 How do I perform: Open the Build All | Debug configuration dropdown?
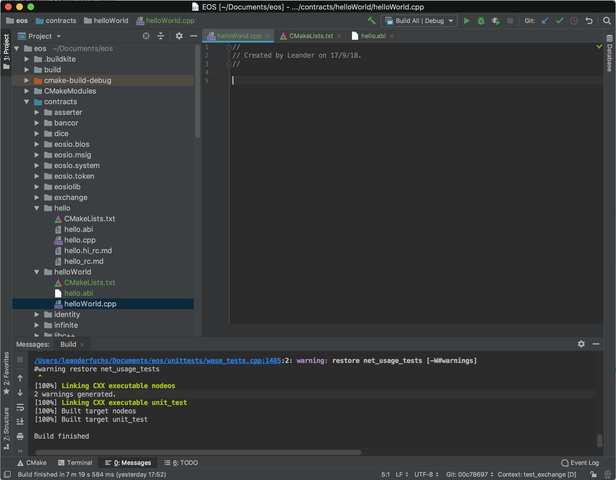point(420,20)
